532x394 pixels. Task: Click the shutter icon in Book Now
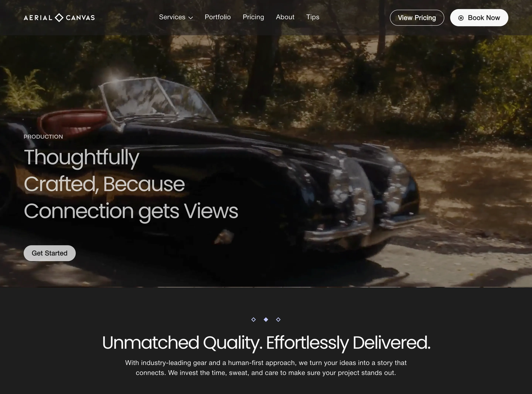click(461, 18)
